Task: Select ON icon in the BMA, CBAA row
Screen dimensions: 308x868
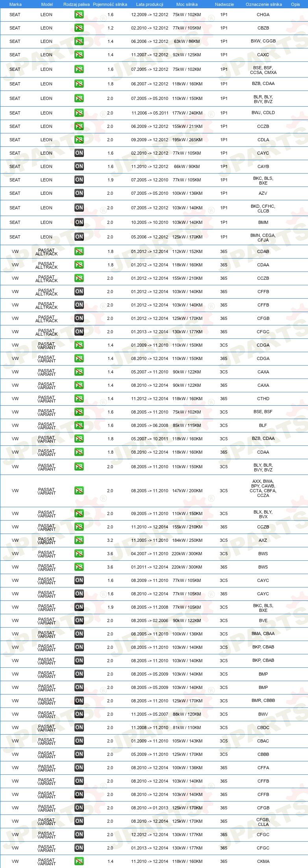Action: pos(79,634)
